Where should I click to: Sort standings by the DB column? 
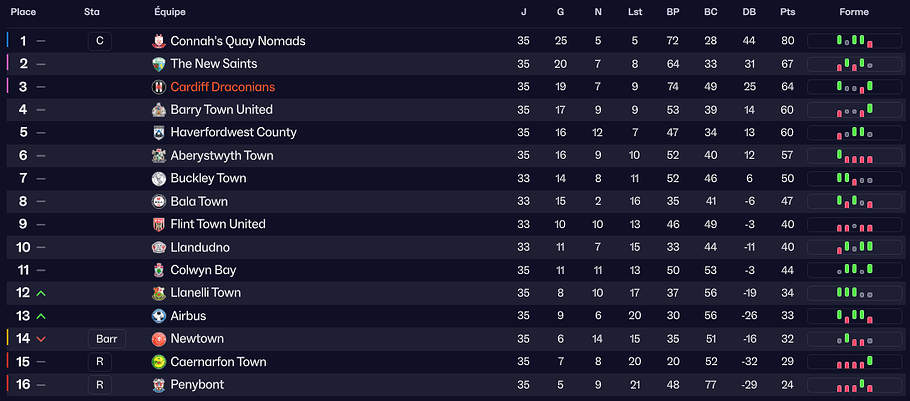[749, 12]
